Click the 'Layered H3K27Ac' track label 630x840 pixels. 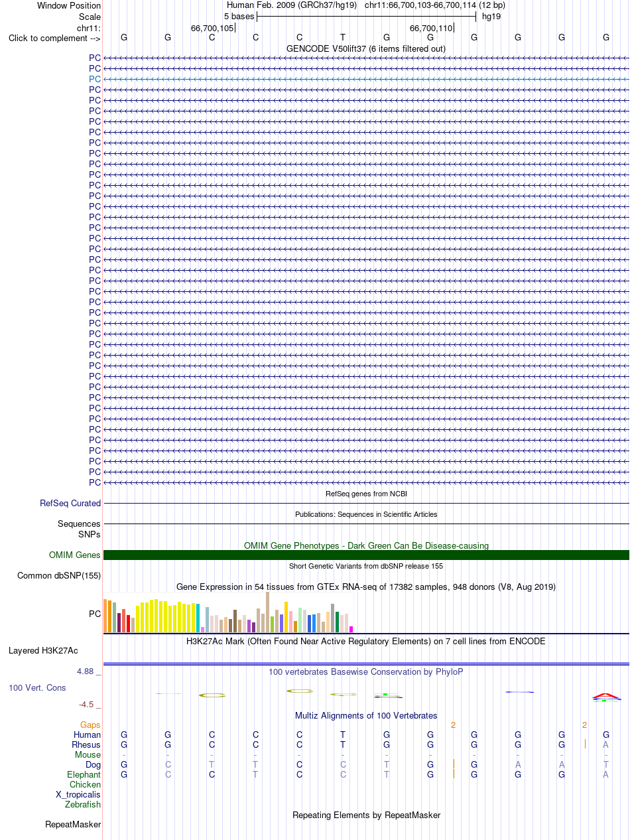43,651
